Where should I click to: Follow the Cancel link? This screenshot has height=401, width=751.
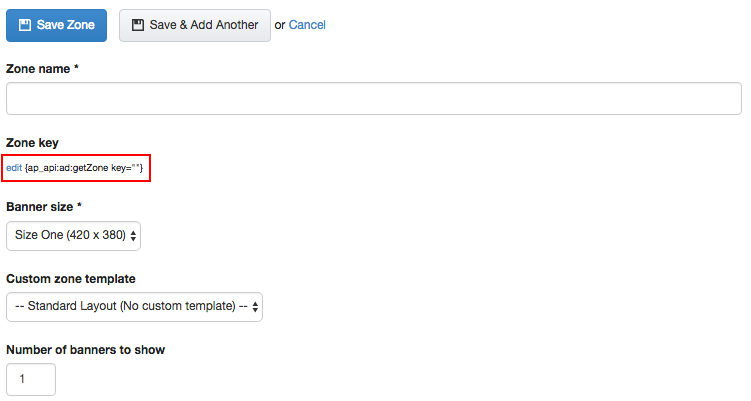click(307, 25)
